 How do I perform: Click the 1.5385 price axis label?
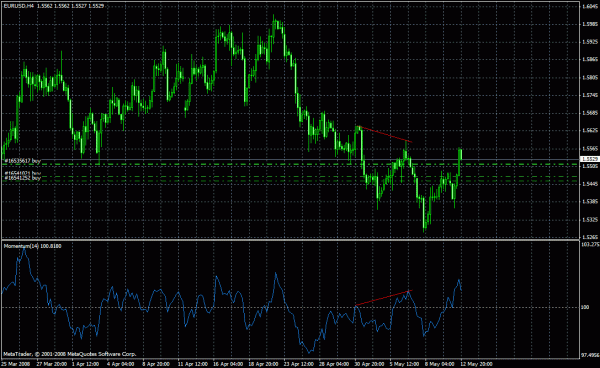pos(590,202)
